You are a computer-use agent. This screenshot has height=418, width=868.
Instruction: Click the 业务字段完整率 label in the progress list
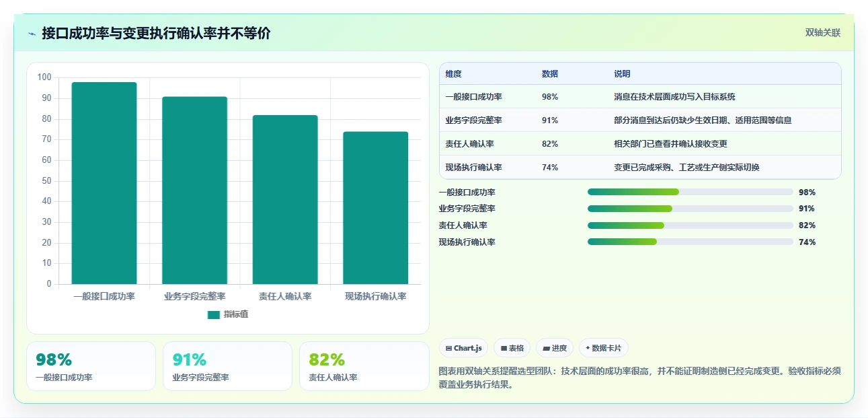[x=467, y=209]
